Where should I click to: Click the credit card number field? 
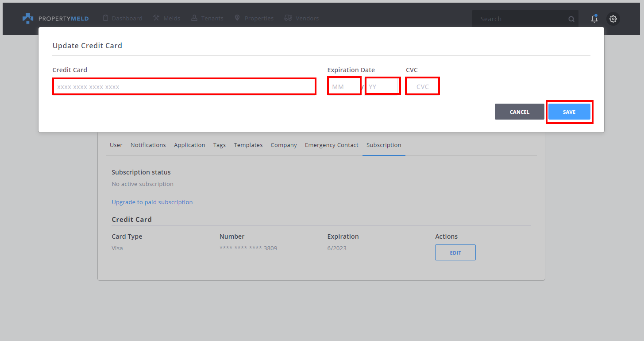(184, 86)
